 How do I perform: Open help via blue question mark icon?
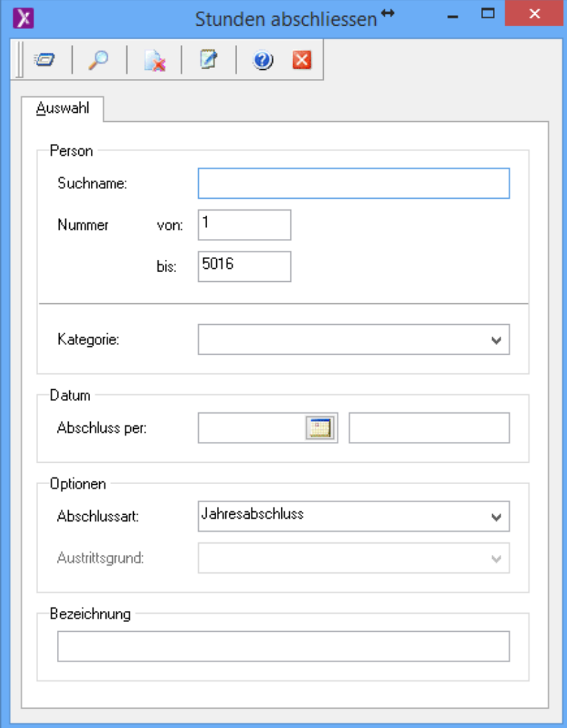(263, 61)
